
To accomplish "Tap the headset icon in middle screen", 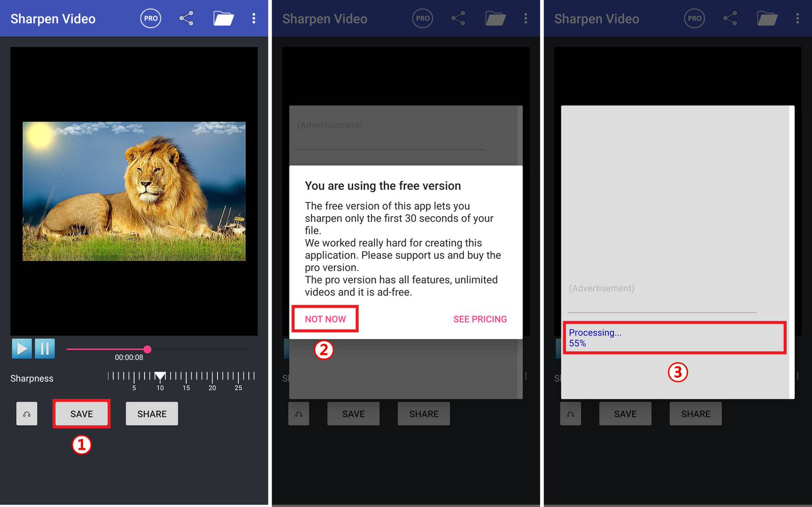I will click(x=299, y=414).
